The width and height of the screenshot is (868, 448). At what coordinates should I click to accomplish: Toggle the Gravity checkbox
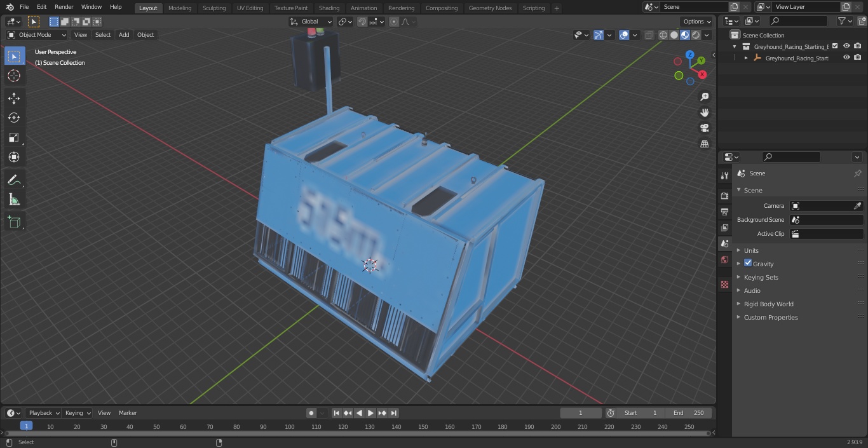point(748,263)
